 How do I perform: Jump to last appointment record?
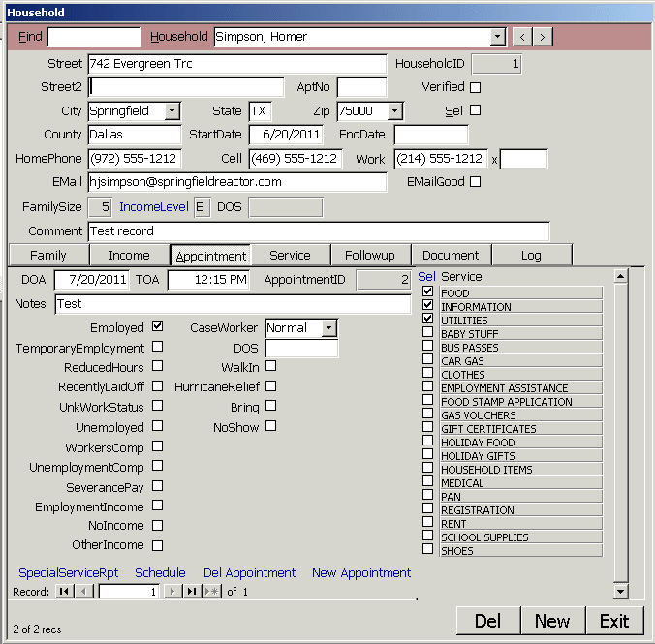pyautogui.click(x=192, y=591)
